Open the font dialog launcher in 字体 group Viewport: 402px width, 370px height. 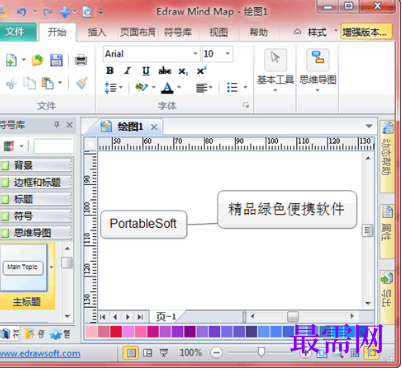(246, 105)
